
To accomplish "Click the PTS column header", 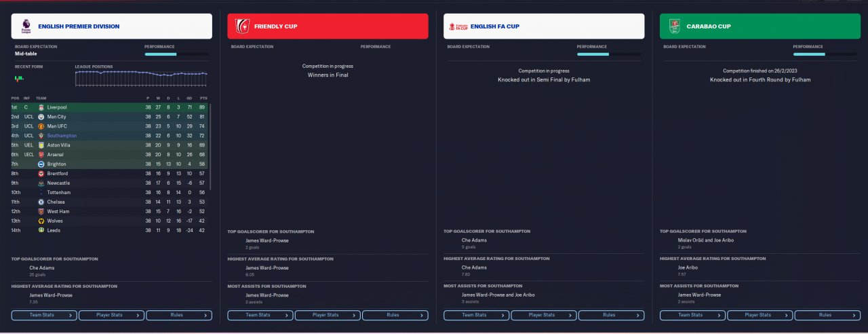I will tap(203, 98).
